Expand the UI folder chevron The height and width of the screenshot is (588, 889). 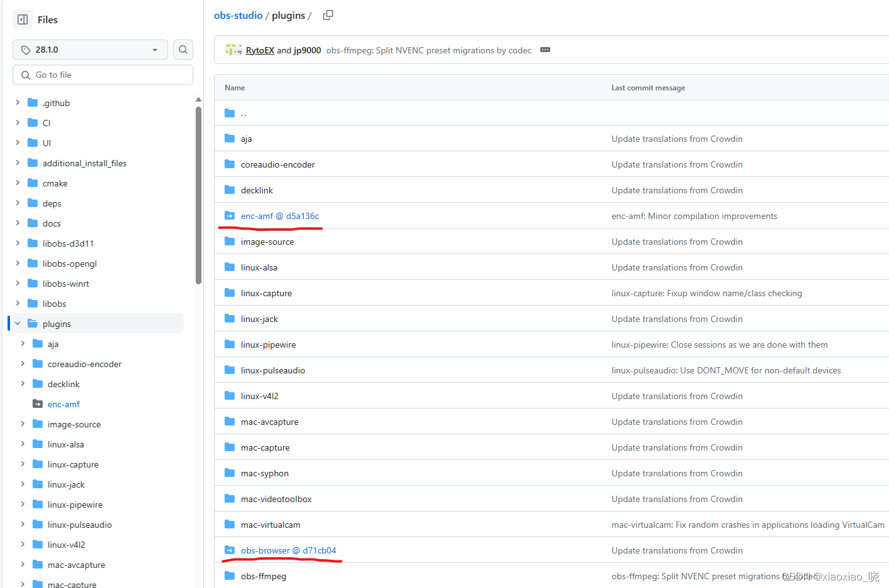(x=18, y=142)
